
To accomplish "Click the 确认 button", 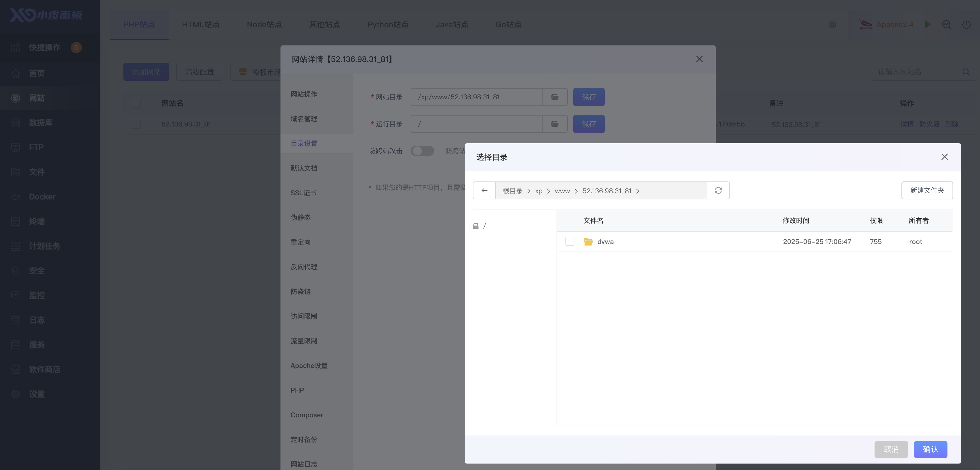I will [930, 449].
